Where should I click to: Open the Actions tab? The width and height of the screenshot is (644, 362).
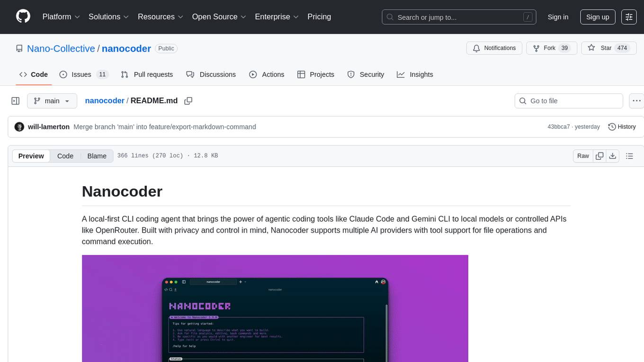pos(267,74)
